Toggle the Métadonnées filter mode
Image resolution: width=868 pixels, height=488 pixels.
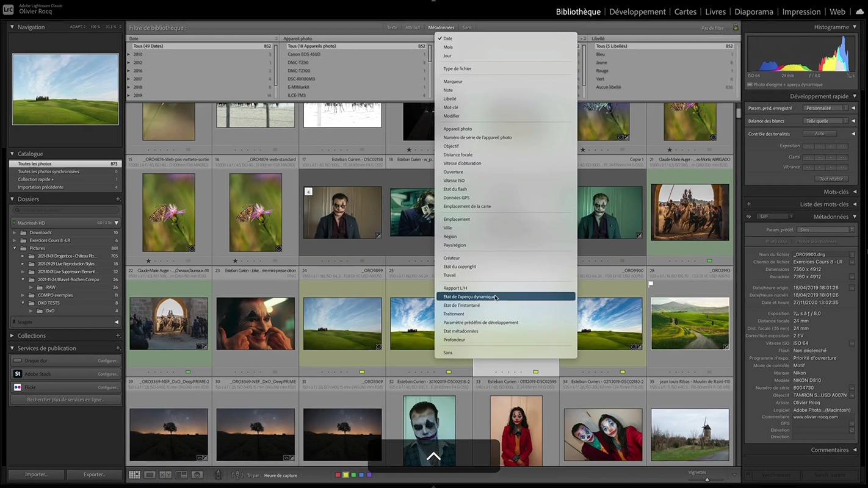click(441, 27)
